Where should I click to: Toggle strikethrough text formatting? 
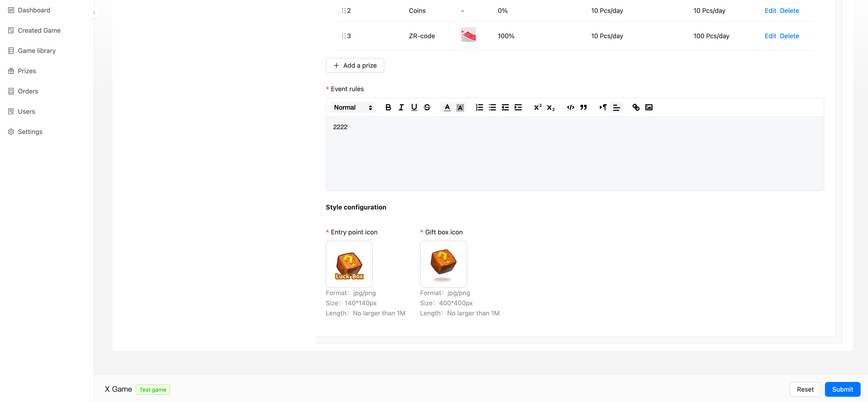point(427,107)
